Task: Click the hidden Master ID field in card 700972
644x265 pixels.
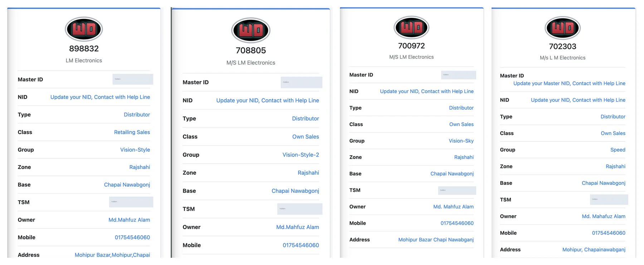Action: point(458,75)
